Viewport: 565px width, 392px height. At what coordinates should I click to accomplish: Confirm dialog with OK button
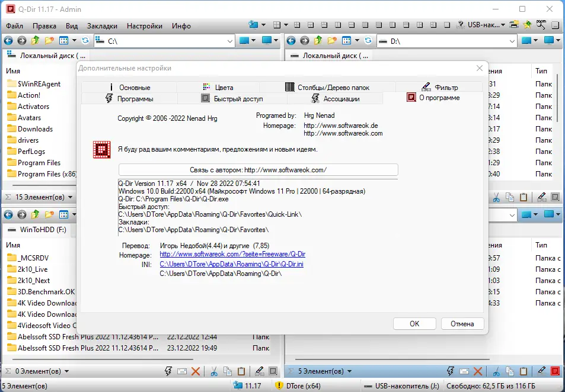point(414,323)
